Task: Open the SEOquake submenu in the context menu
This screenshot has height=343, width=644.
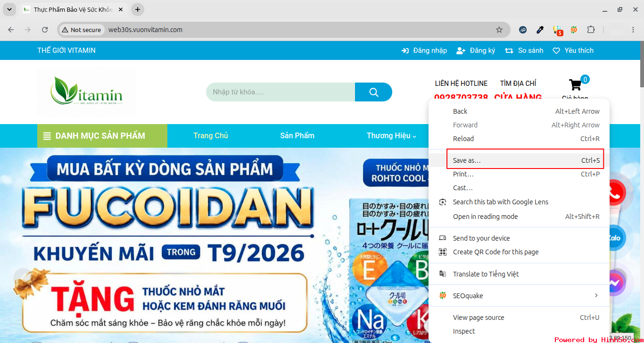Action: pyautogui.click(x=519, y=296)
